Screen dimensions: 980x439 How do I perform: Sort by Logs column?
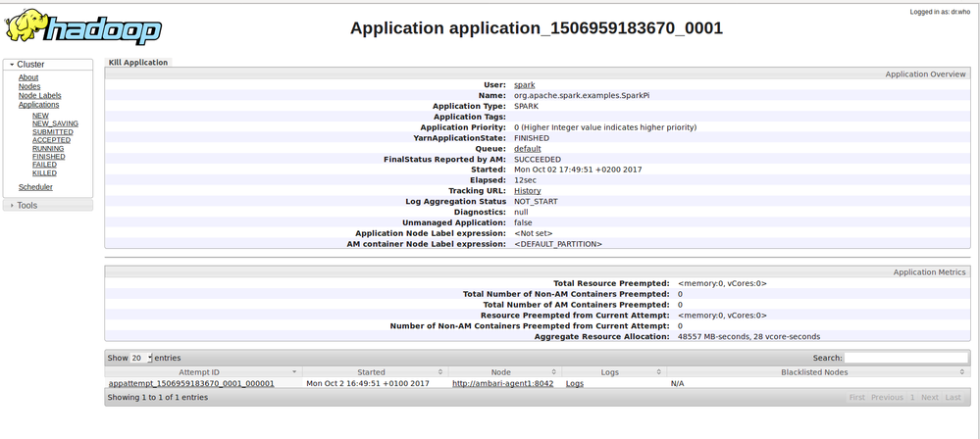click(x=614, y=372)
